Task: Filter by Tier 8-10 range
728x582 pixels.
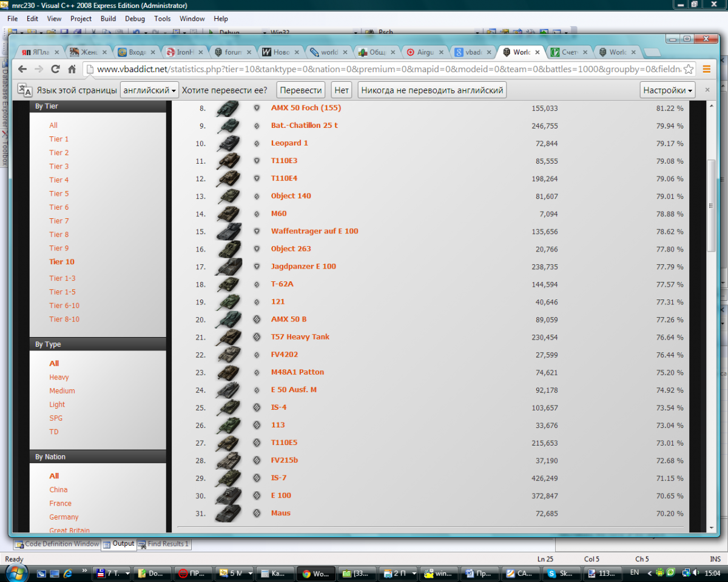Action: [64, 319]
